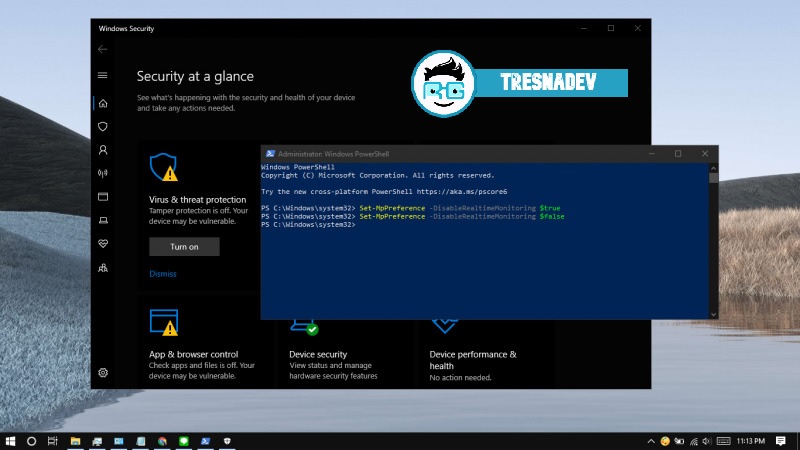The height and width of the screenshot is (450, 800).
Task: Click the PowerShell vertical scrollbar thumb
Action: tap(713, 178)
